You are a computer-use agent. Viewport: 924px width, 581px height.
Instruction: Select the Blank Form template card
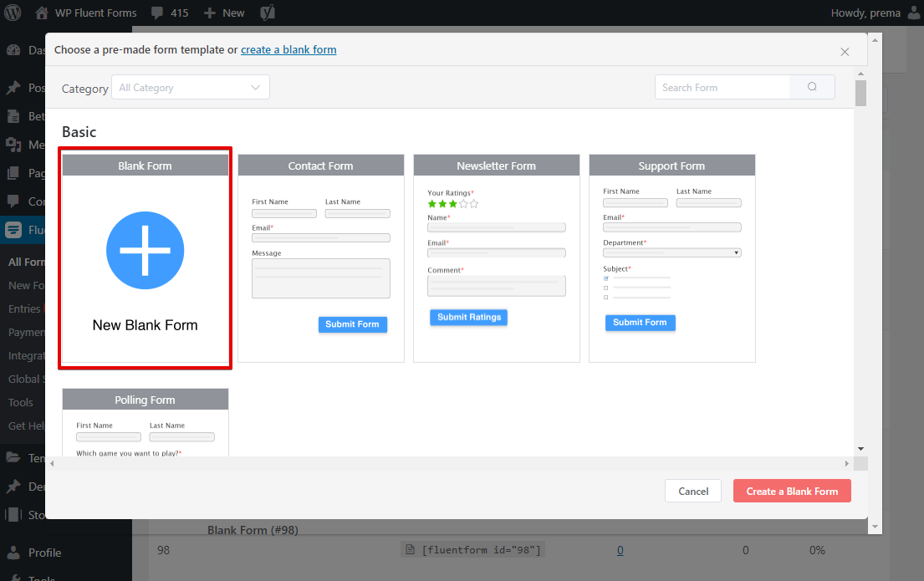(x=145, y=258)
